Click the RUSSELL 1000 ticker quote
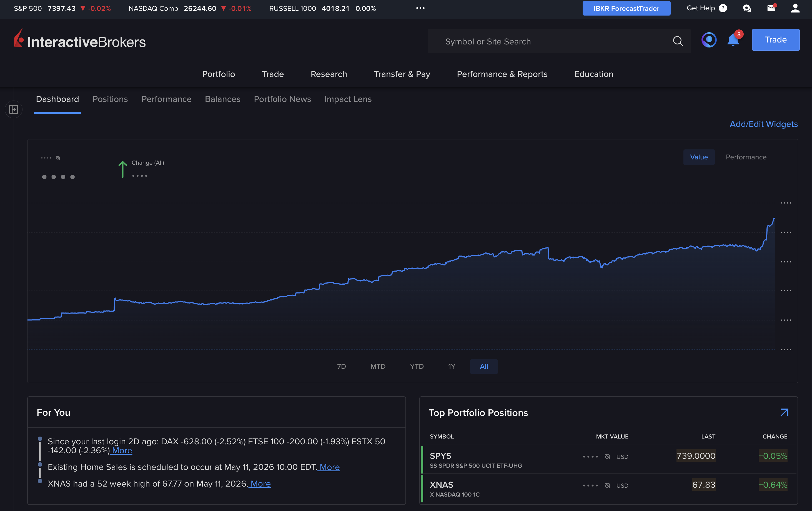 point(322,8)
